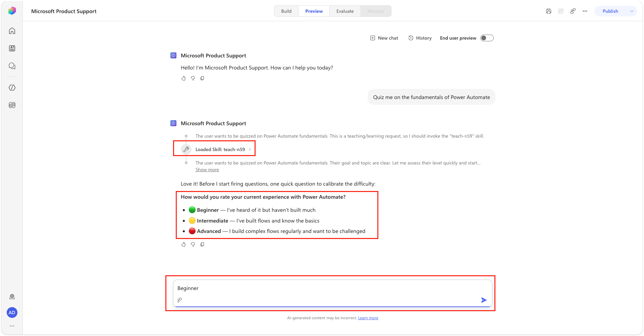This screenshot has height=336, width=644.
Task: Send the message with the arrow icon
Action: click(x=484, y=300)
